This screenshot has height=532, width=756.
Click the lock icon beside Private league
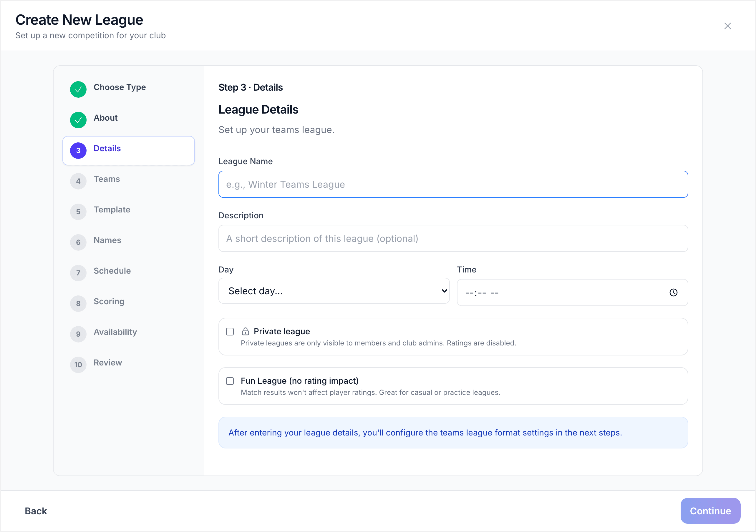(x=245, y=331)
